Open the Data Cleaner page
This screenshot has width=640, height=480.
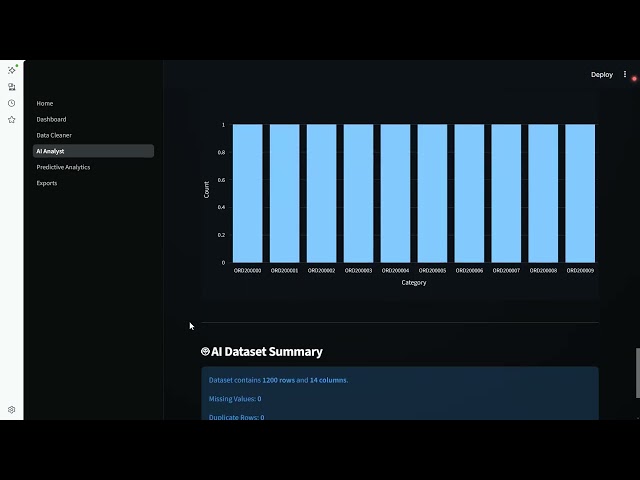pyautogui.click(x=54, y=135)
